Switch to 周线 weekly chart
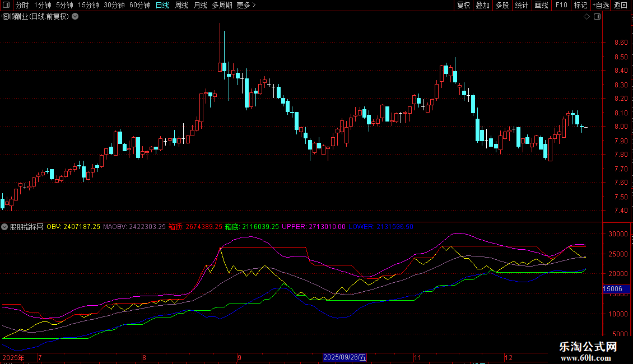This screenshot has height=364, width=633. (181, 5)
